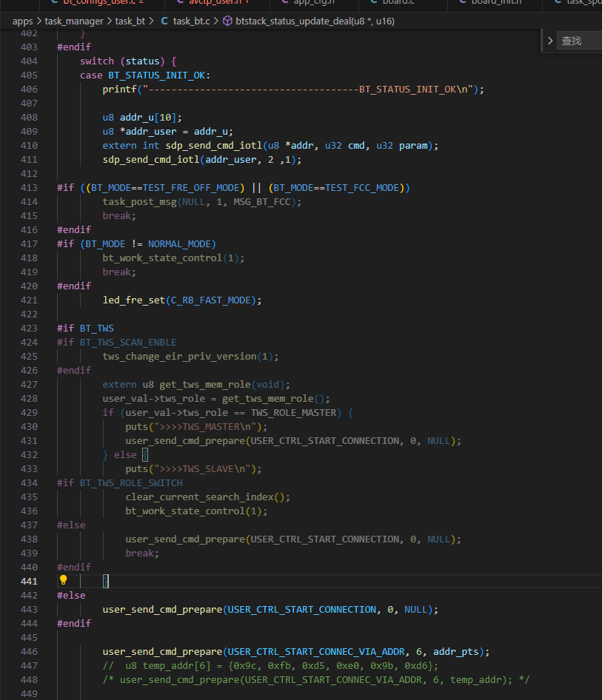Image resolution: width=602 pixels, height=700 pixels.
Task: Click TWS_ROLE_MASTER in the if condition
Action: click(x=293, y=412)
